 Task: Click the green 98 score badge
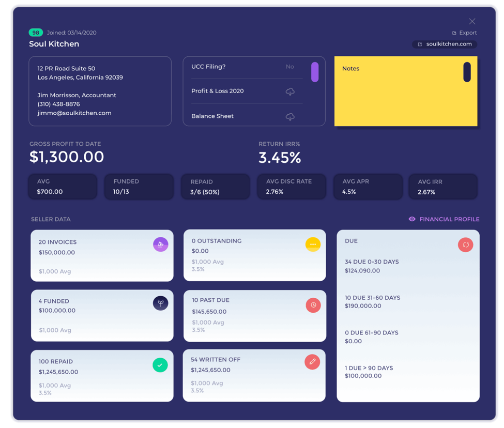pyautogui.click(x=36, y=33)
